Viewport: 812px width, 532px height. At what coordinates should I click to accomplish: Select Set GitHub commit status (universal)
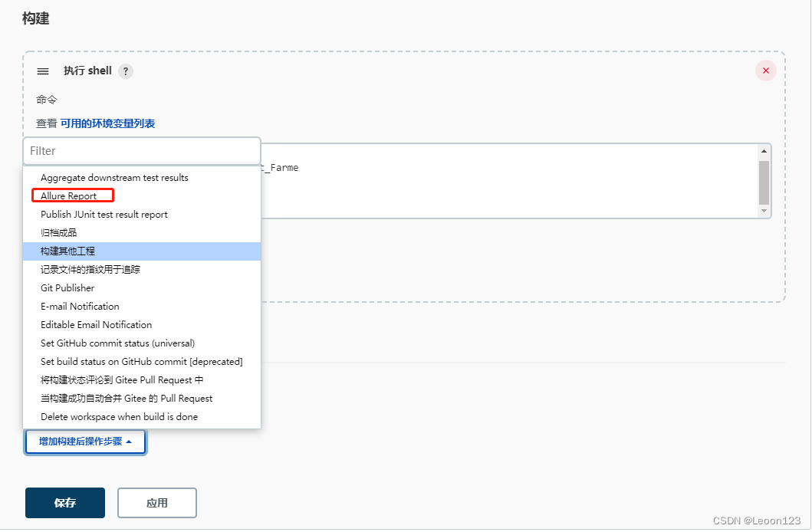click(141, 343)
